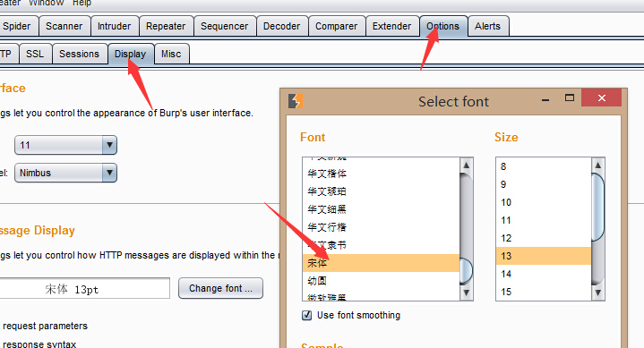Open the Sessions sub-tab

coord(79,54)
